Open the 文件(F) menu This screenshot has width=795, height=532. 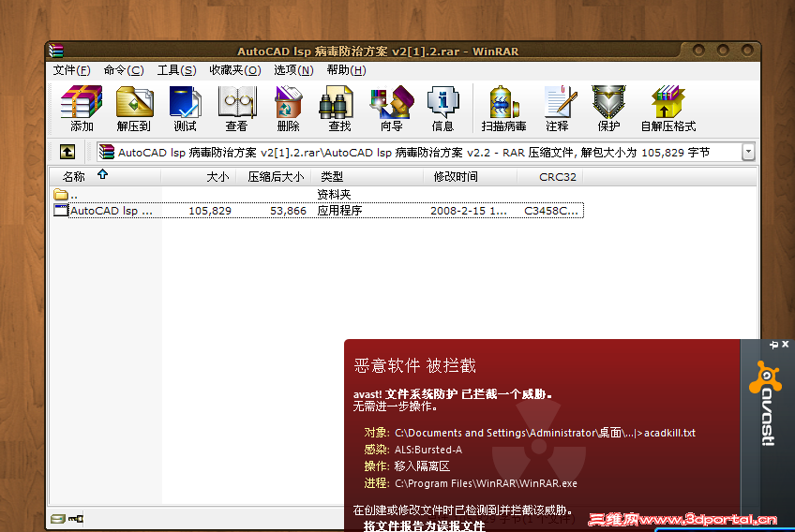pyautogui.click(x=71, y=70)
